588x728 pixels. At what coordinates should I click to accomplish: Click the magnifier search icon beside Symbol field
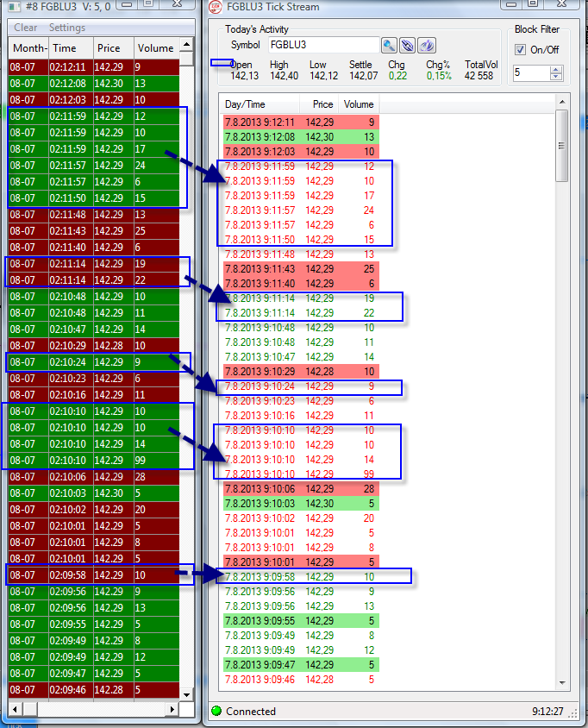389,46
